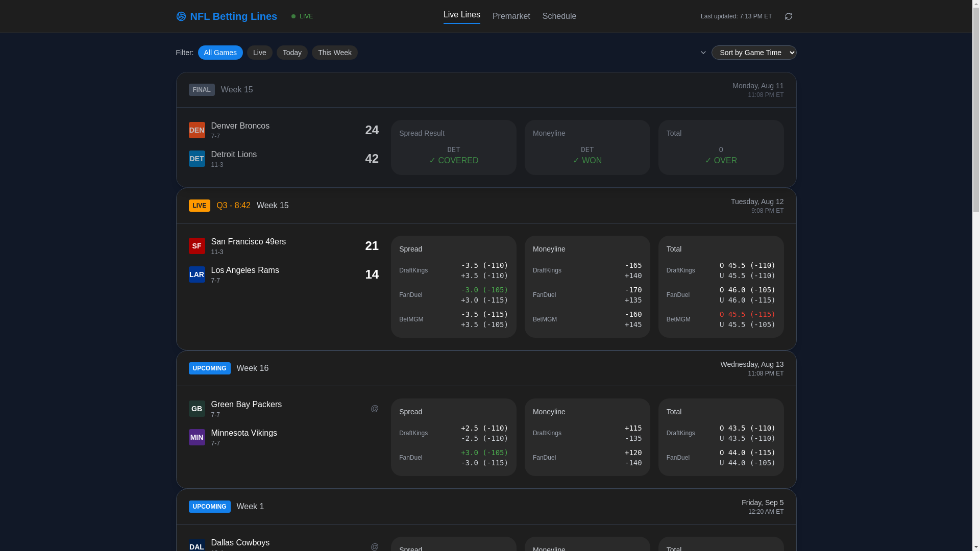Click the DEN team badge

coord(197,130)
